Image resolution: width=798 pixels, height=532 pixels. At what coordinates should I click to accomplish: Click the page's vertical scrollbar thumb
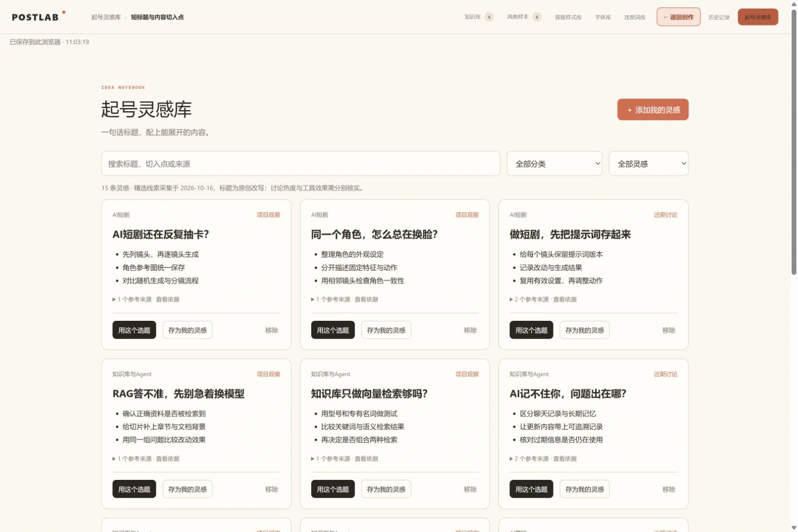pyautogui.click(x=794, y=141)
